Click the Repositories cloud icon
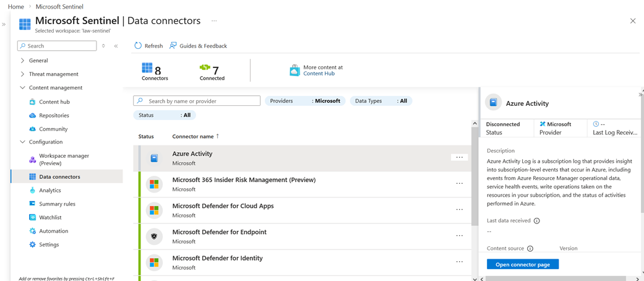 pyautogui.click(x=32, y=116)
